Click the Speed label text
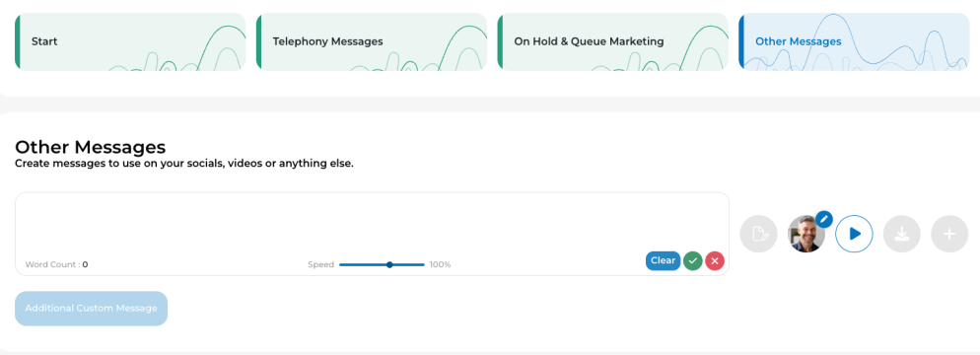This screenshot has width=980, height=355. (x=320, y=264)
